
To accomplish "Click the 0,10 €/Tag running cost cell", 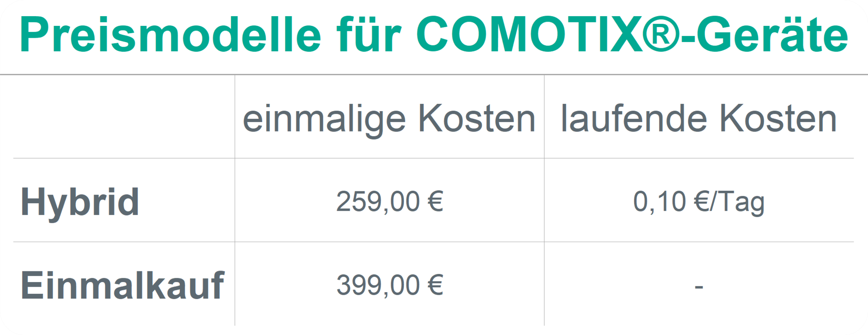I will point(699,202).
